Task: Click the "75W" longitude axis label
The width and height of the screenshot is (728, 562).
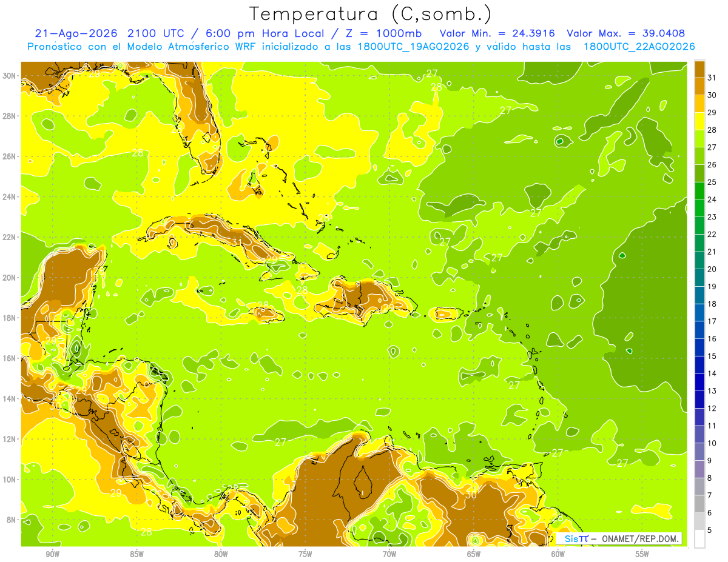Action: [305, 554]
